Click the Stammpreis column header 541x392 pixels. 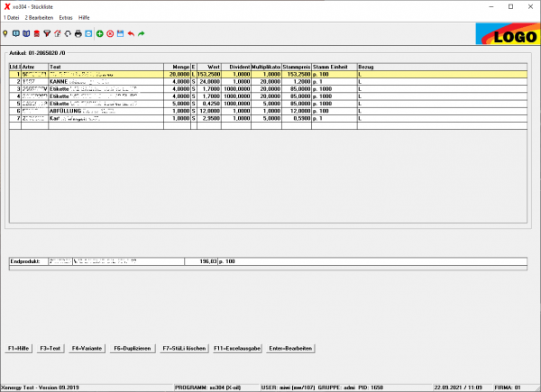[x=297, y=67]
